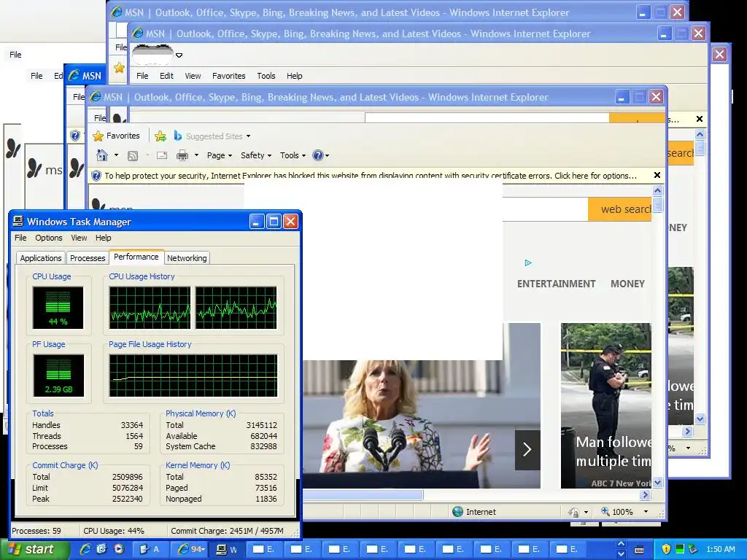Click the RSS feeds icon in IE command bar
The height and width of the screenshot is (560, 747).
click(133, 156)
